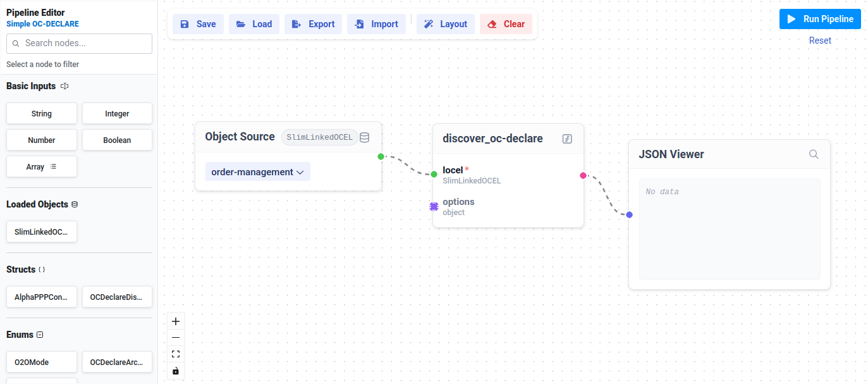This screenshot has width=868, height=384.
Task: Add an Array input node
Action: [42, 167]
